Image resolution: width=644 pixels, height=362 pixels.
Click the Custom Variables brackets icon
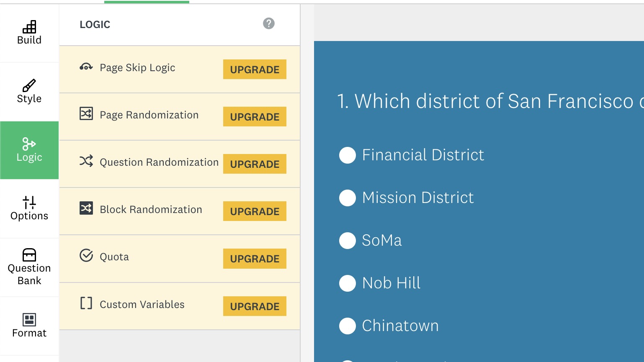[86, 303]
